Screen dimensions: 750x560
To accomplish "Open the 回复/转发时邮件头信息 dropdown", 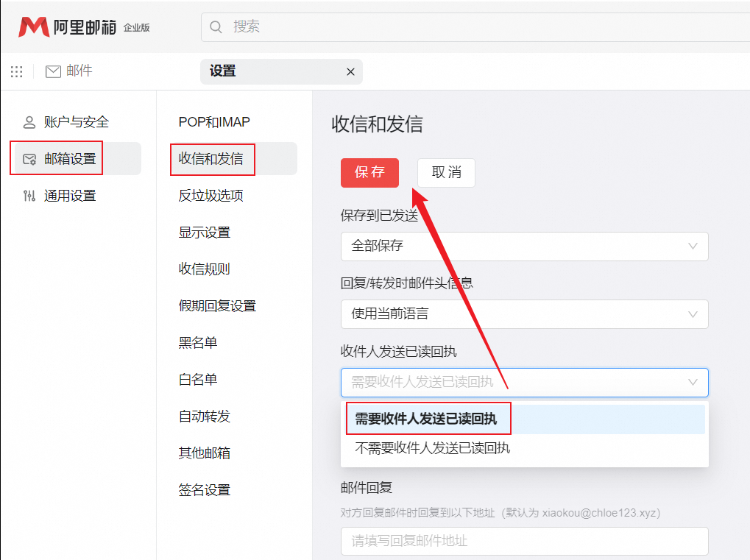I will 524,314.
